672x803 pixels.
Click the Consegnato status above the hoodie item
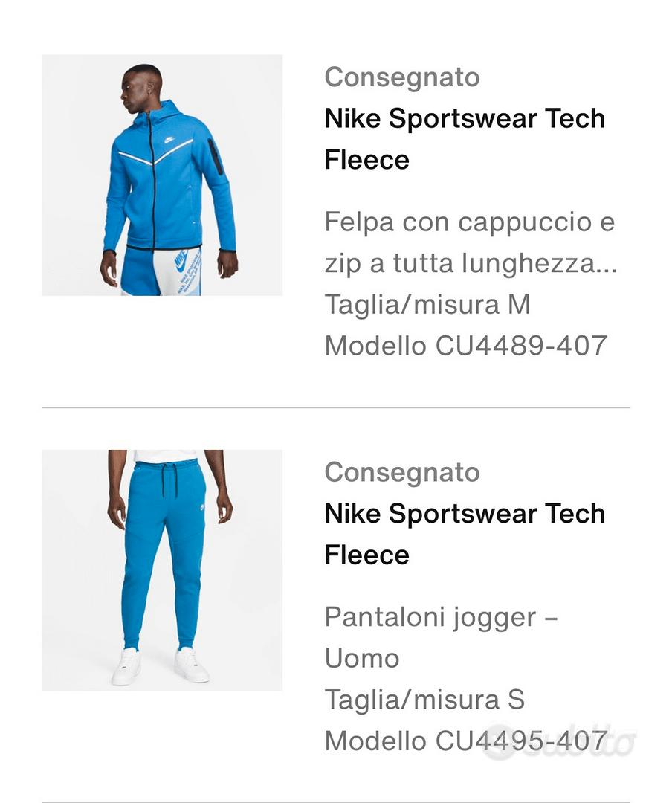pos(402,77)
